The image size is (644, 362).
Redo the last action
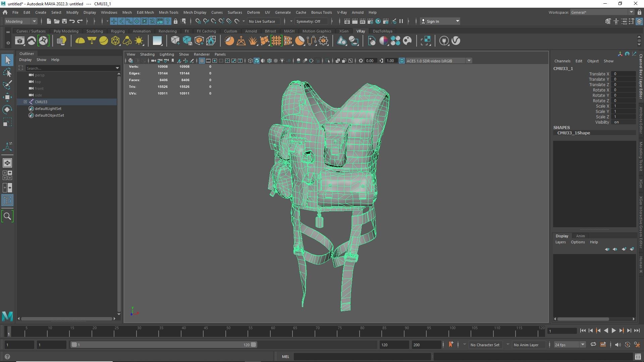point(80,21)
